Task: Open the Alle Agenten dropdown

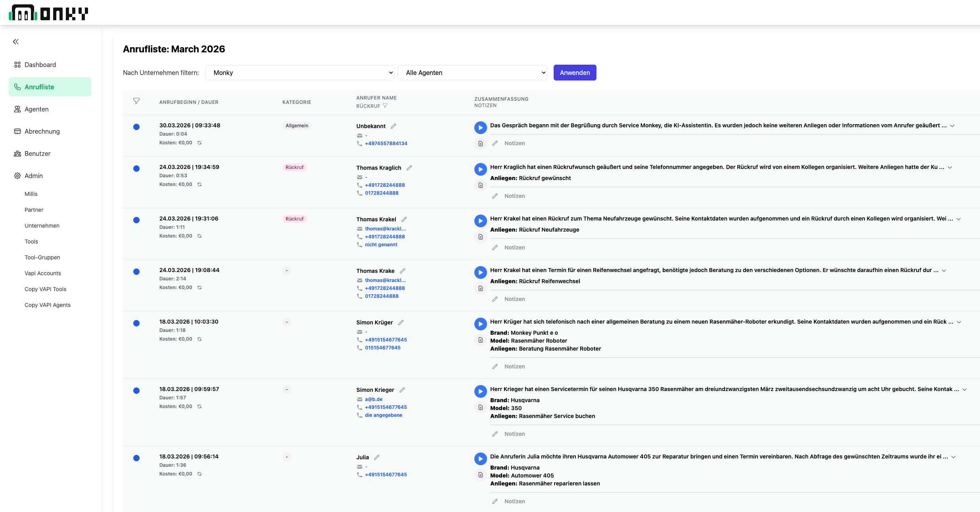Action: coord(472,73)
